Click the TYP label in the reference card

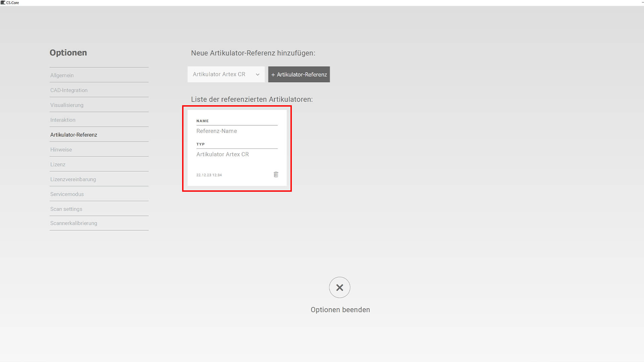(x=200, y=144)
